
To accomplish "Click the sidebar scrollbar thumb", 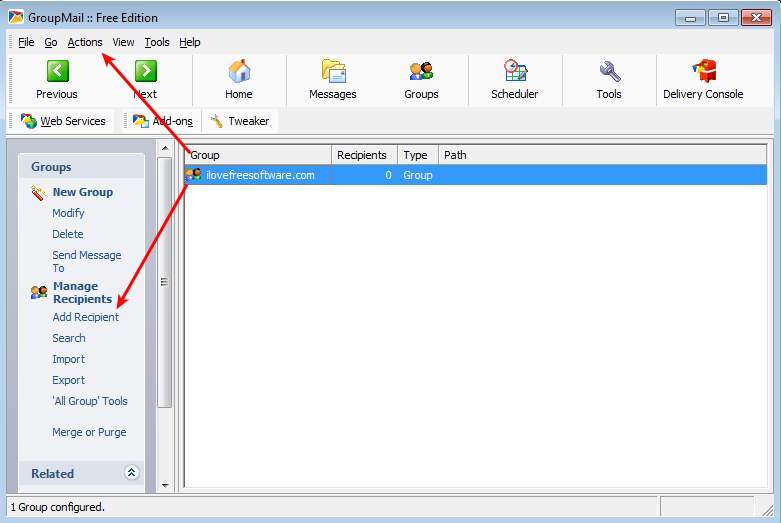I will pos(165,282).
